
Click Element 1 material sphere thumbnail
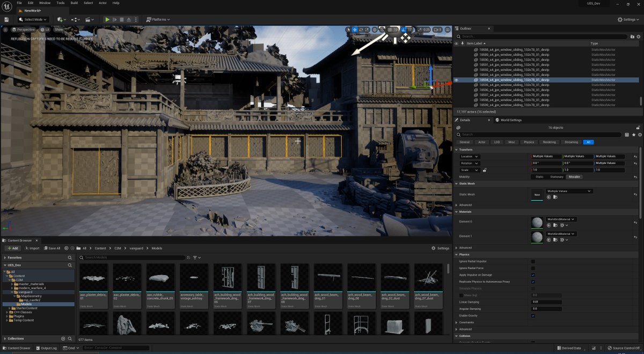(x=537, y=237)
